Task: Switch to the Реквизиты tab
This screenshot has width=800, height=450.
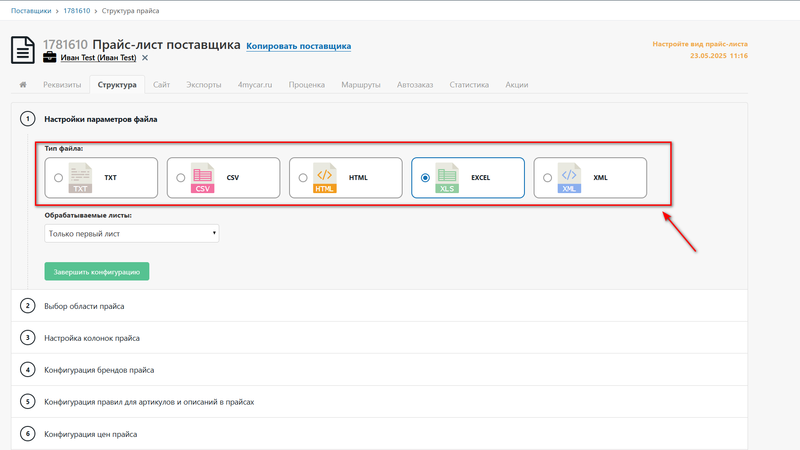Action: [x=62, y=85]
